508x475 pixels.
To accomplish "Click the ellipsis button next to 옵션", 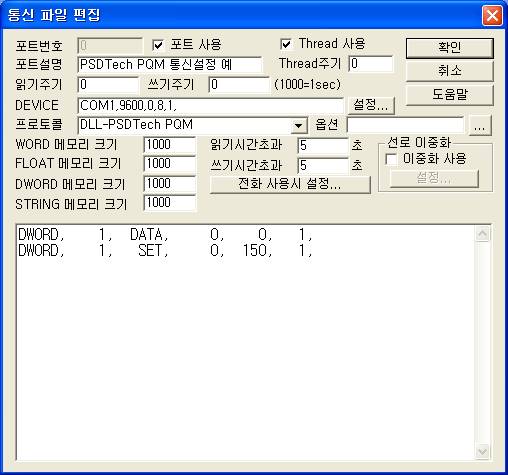I will coord(480,125).
